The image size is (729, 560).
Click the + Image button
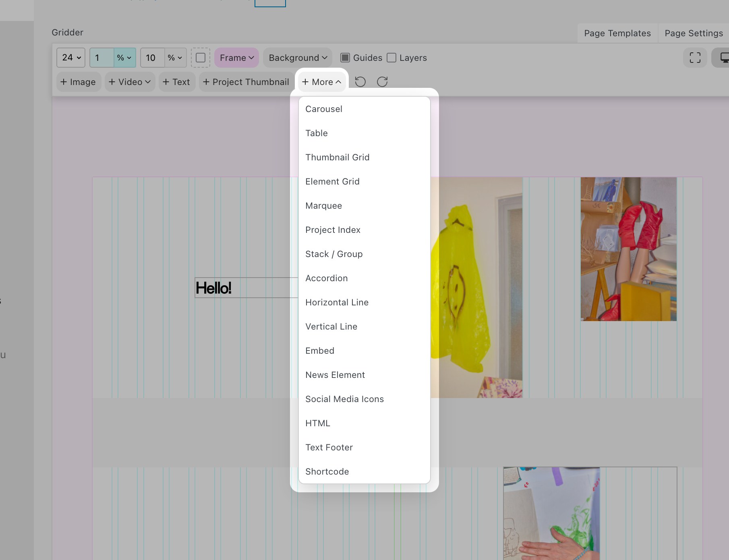(x=79, y=82)
